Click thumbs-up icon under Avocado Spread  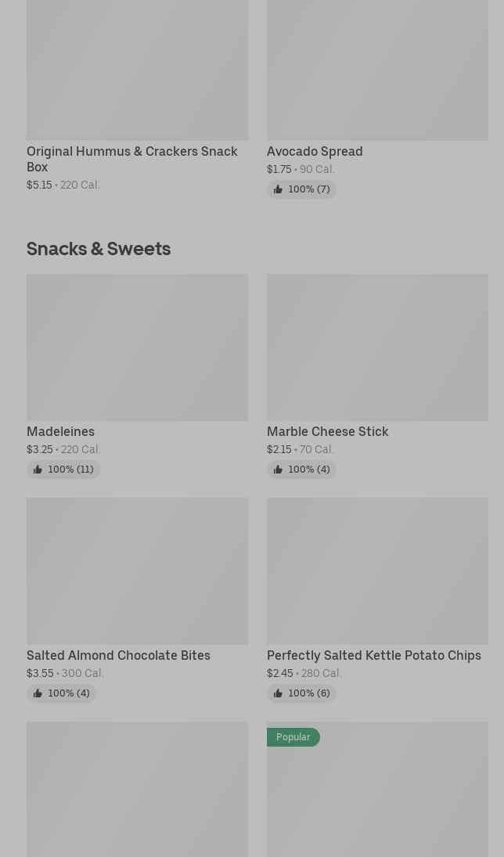pos(278,189)
